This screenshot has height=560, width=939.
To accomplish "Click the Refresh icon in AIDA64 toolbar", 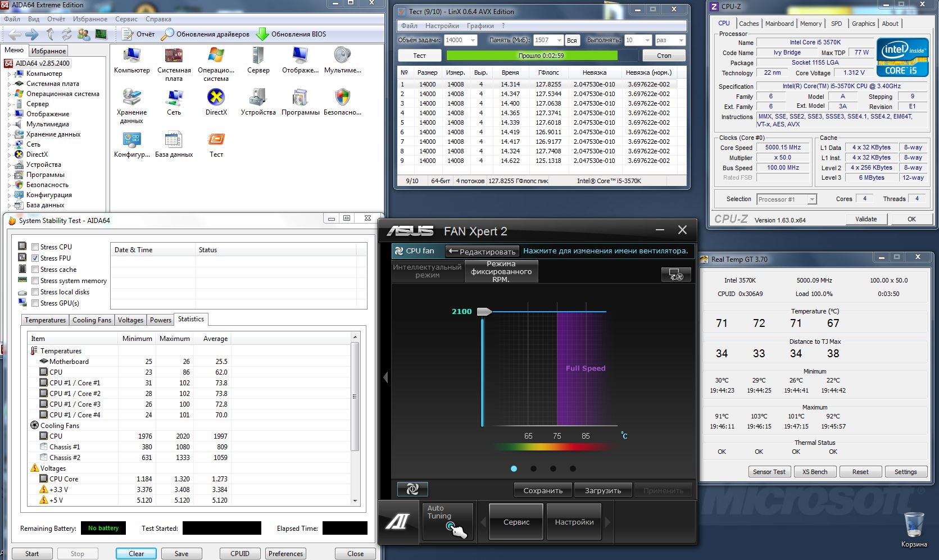I will (66, 34).
